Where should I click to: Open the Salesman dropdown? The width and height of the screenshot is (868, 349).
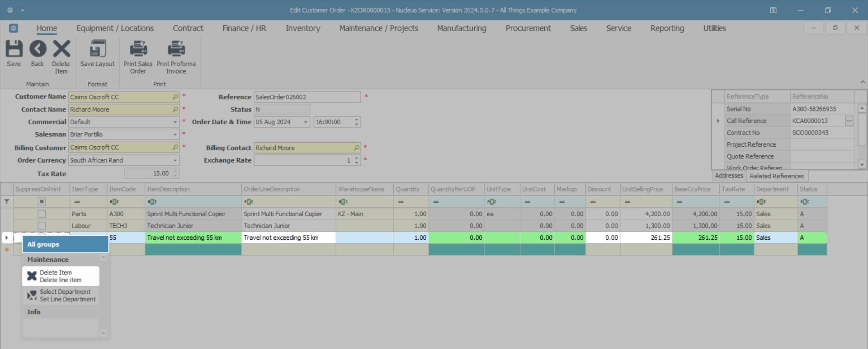pyautogui.click(x=175, y=135)
